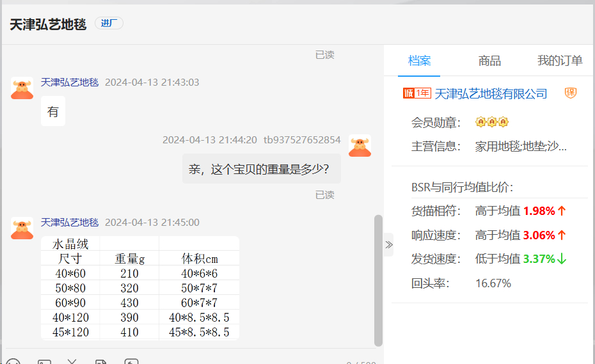595x364 pixels.
Task: Click seller avatar next to the 21:45:00 message
Action: tap(22, 228)
